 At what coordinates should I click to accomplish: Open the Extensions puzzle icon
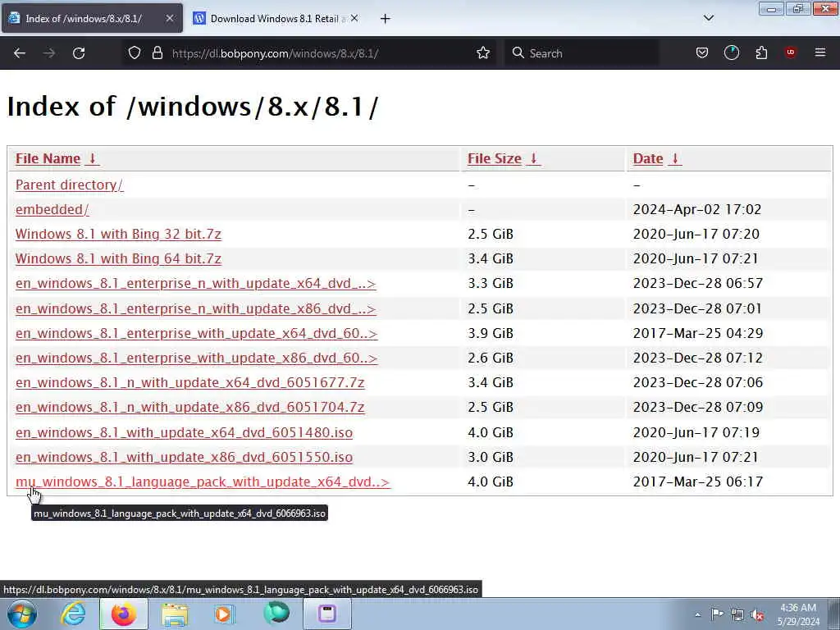pos(761,53)
